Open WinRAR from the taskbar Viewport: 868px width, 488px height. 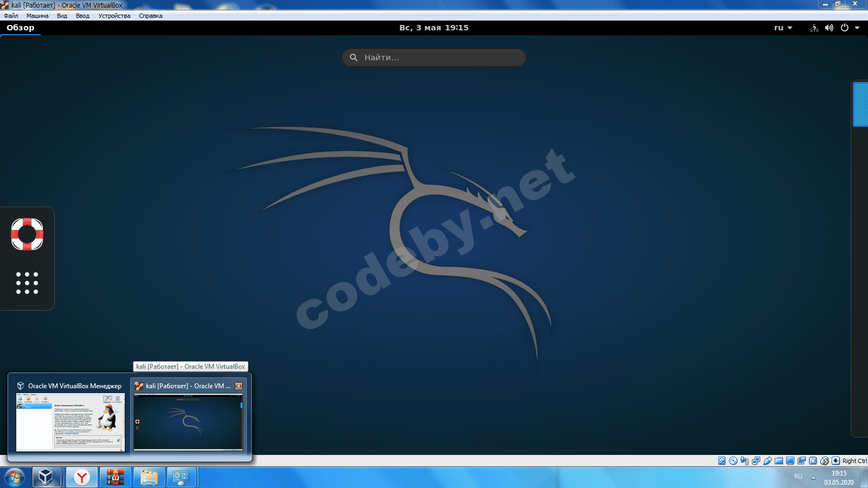[115, 478]
